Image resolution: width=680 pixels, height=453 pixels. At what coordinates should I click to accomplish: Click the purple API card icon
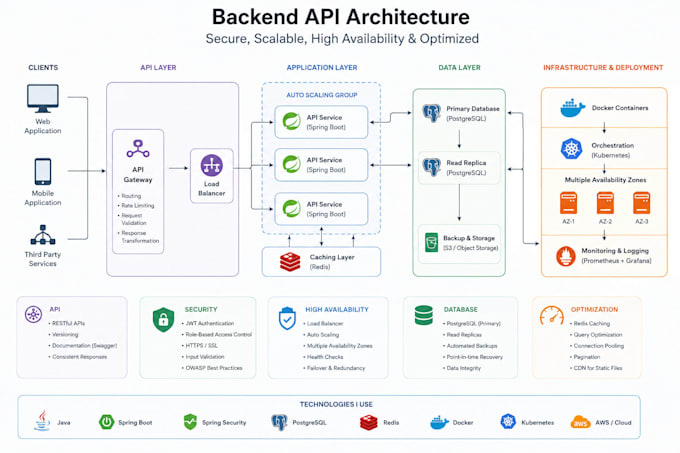(x=33, y=314)
